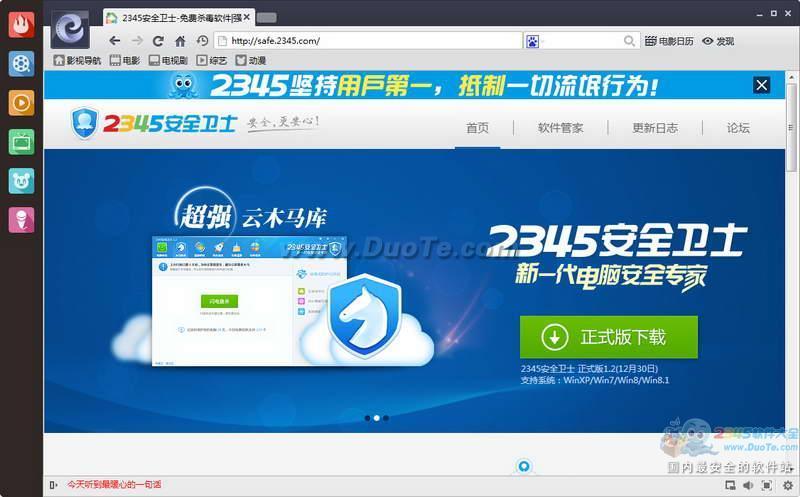Click the address bar with safe.2345.com
800x497 pixels.
(367, 41)
